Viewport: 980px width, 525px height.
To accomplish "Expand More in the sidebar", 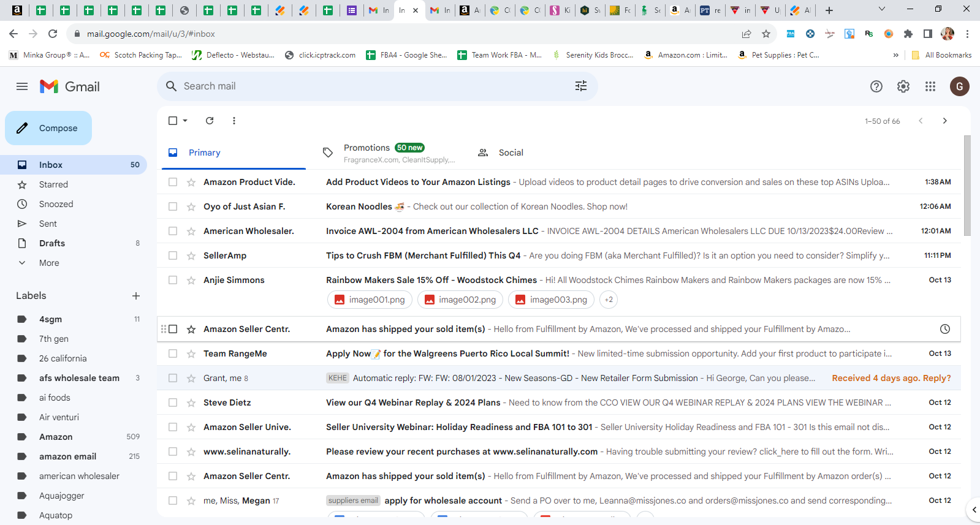I will [x=49, y=263].
